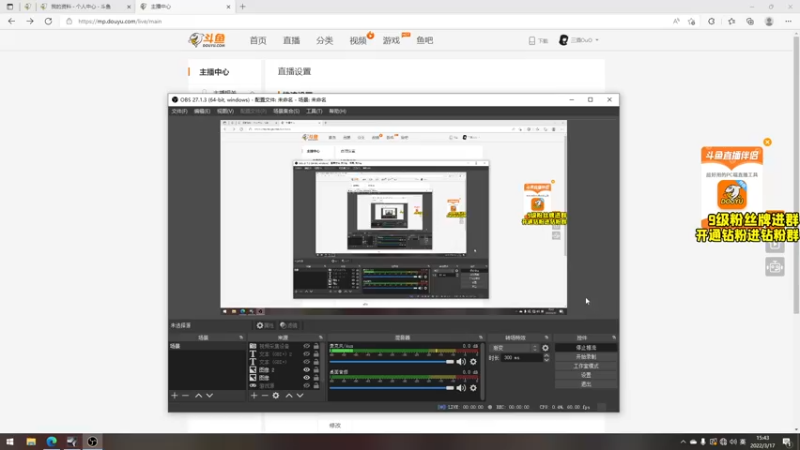Open OBS 帮助(H) menu
The height and width of the screenshot is (450, 800).
click(337, 111)
